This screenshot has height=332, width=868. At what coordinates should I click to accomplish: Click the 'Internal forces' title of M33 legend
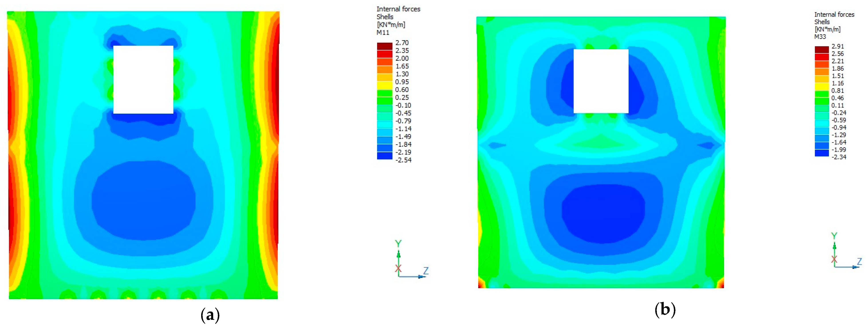point(834,14)
